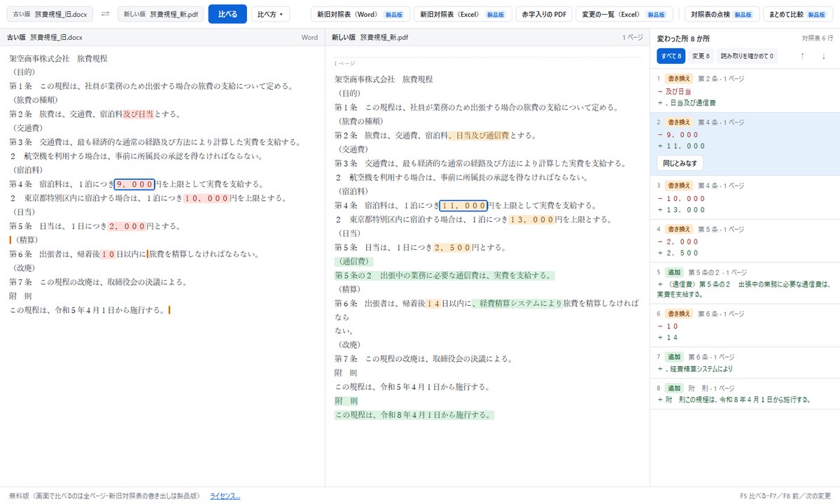Click highlighted 10 in old document 第6条
The width and height of the screenshot is (840, 504).
point(108,254)
